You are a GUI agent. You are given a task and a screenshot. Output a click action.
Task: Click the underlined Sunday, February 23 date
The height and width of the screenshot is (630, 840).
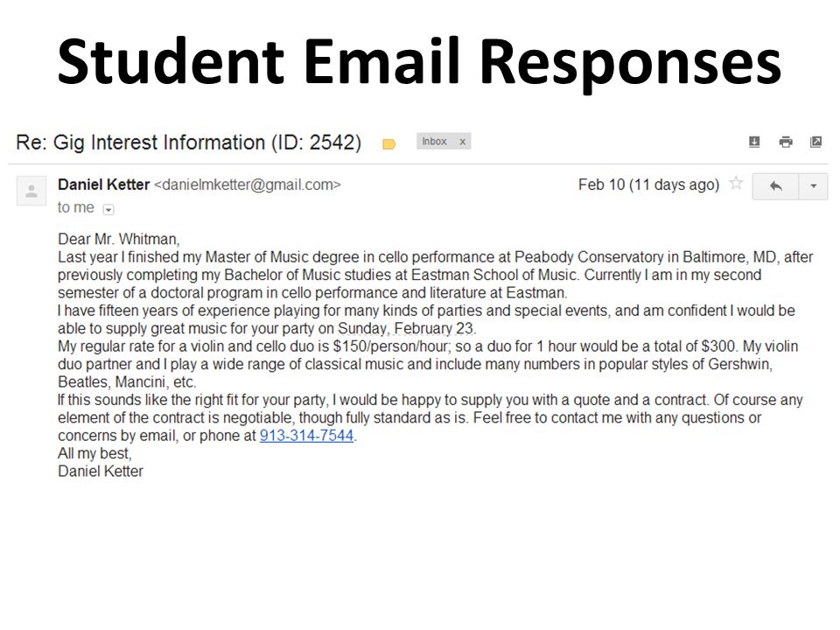pos(405,328)
